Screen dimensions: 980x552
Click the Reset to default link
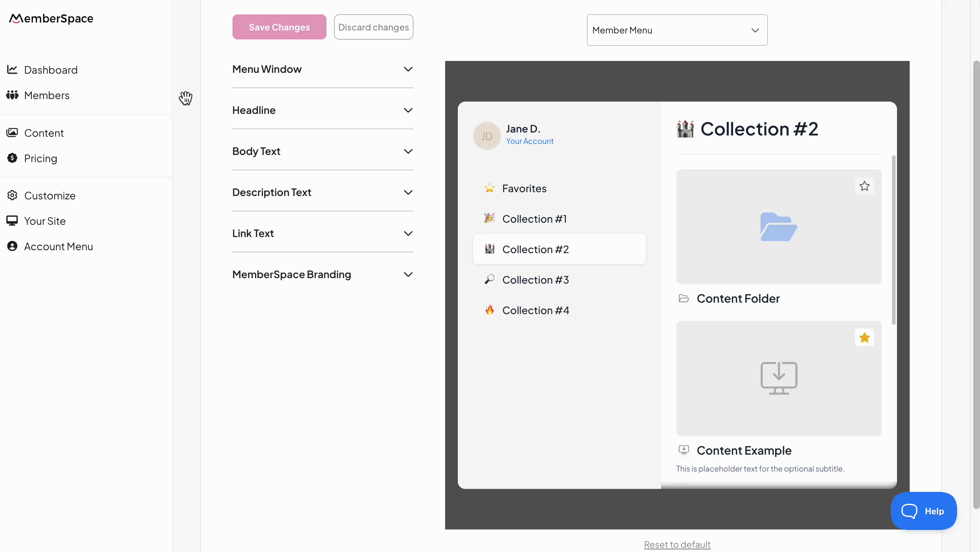(677, 544)
